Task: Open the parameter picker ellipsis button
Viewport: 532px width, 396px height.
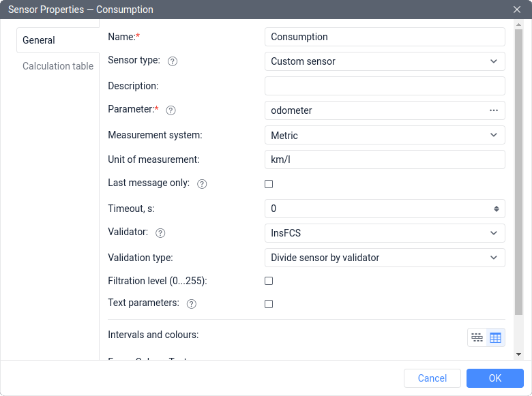Action: [x=494, y=110]
